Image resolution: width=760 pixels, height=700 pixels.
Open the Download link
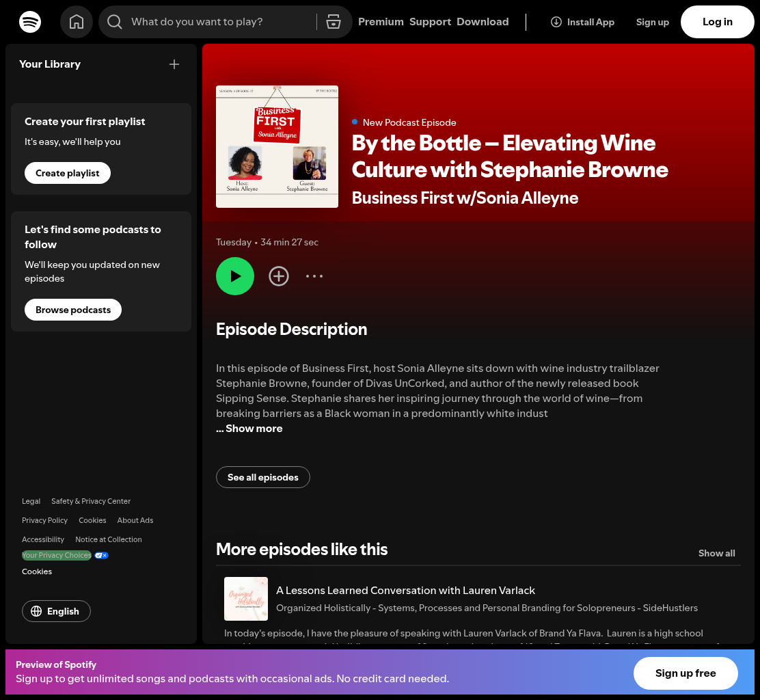tap(483, 22)
